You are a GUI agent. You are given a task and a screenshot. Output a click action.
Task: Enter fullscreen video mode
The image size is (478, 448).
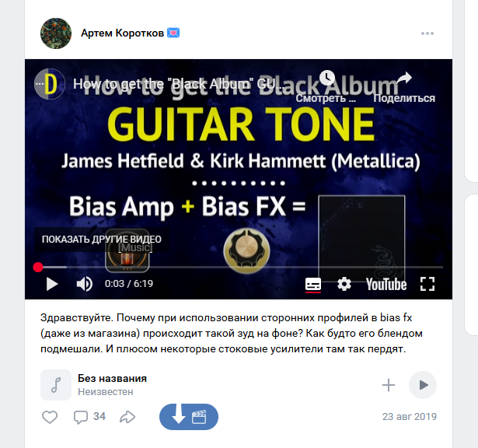[427, 284]
